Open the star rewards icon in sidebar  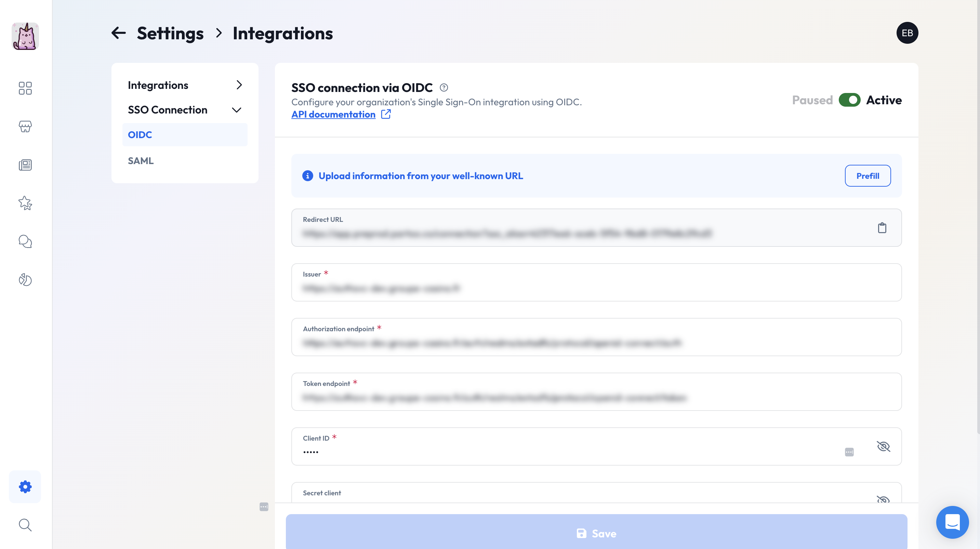25,203
